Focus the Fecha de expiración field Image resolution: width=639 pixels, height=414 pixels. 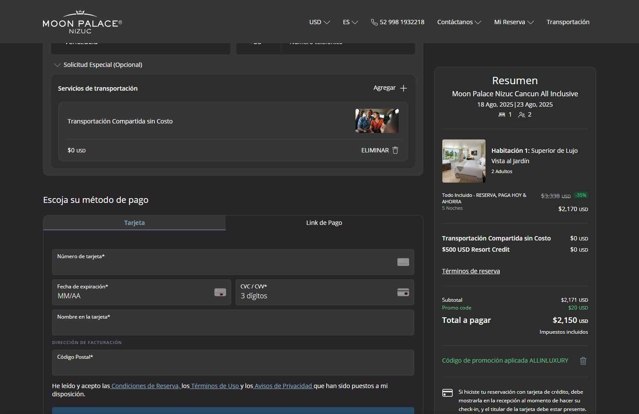coord(141,292)
